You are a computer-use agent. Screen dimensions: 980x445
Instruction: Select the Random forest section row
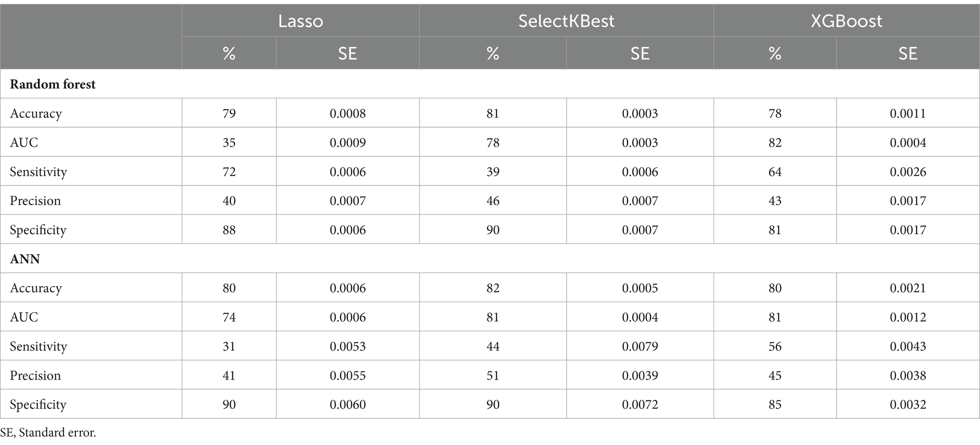490,84
